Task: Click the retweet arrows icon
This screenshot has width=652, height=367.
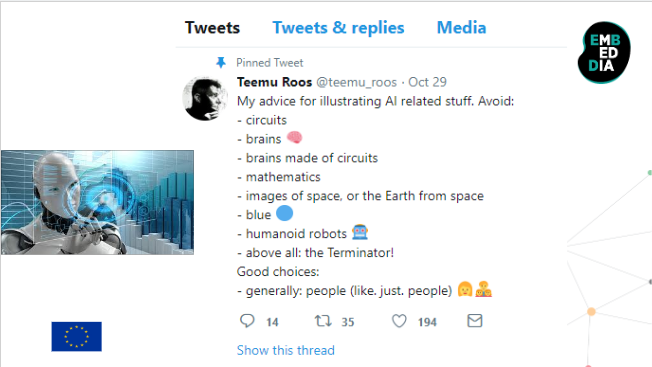Action: pyautogui.click(x=323, y=321)
